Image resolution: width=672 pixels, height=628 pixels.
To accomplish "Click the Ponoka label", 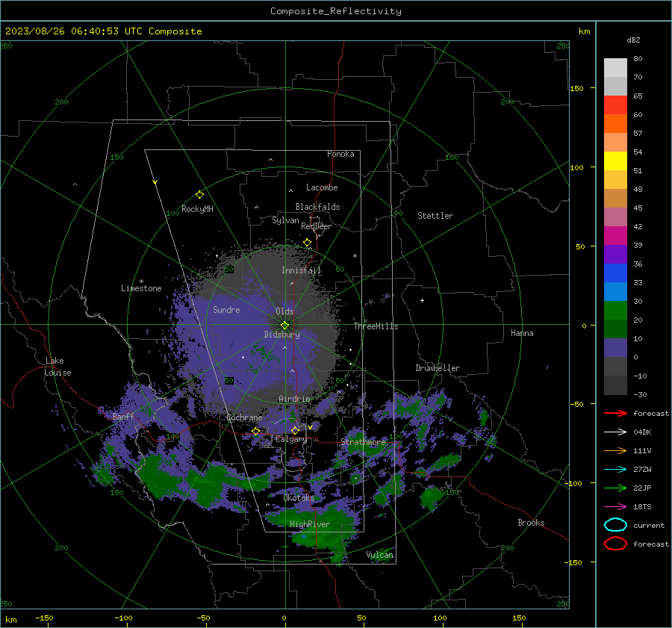I will pyautogui.click(x=340, y=154).
